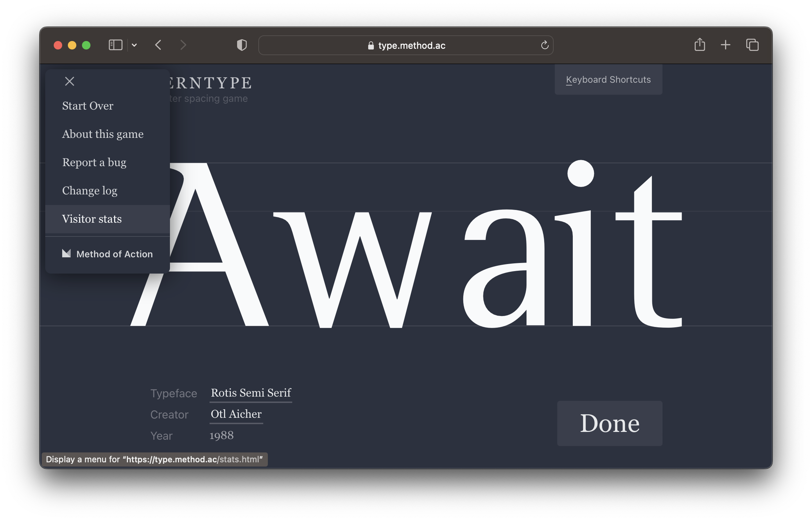Screen dimensions: 812x521
Task: Open the Keyboard Shortcuts button
Action: 608,80
